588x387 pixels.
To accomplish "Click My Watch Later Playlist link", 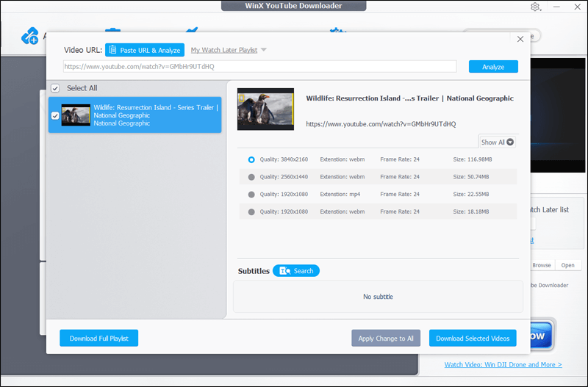I will [224, 50].
